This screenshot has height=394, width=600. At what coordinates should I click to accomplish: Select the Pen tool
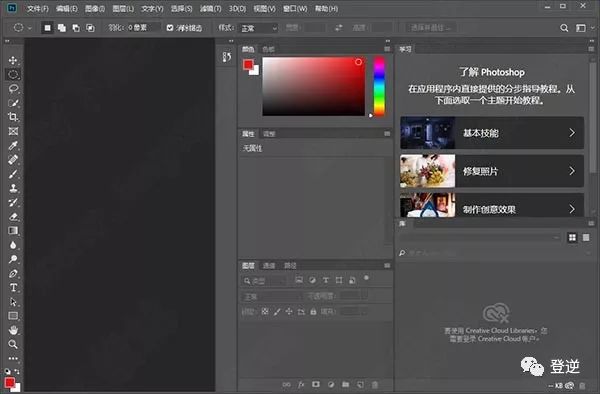tap(13, 274)
